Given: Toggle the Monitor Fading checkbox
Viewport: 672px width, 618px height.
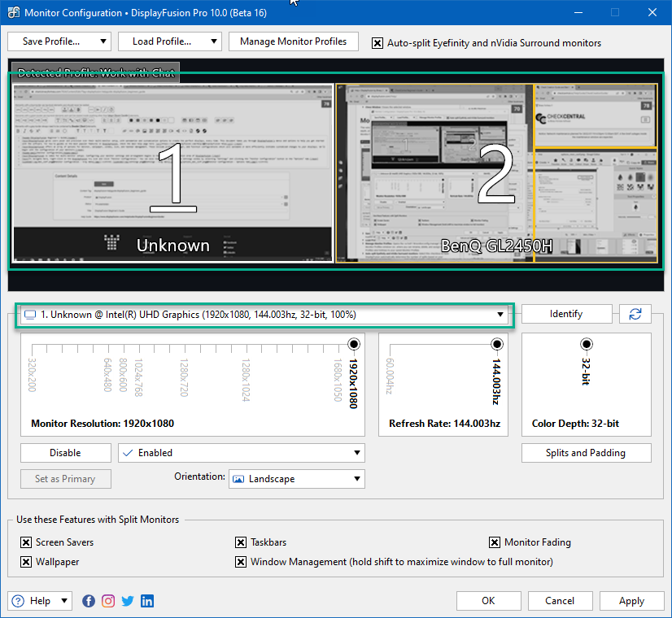Looking at the screenshot, I should 494,542.
